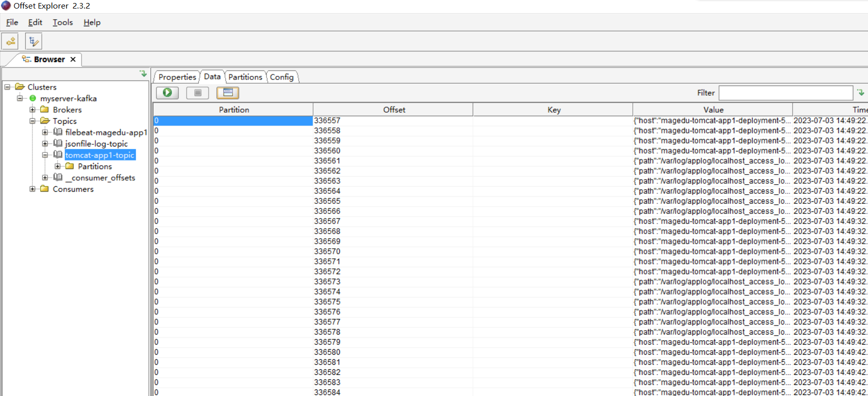This screenshot has width=868, height=396.
Task: Select the row with offset 336561
Action: [511, 161]
